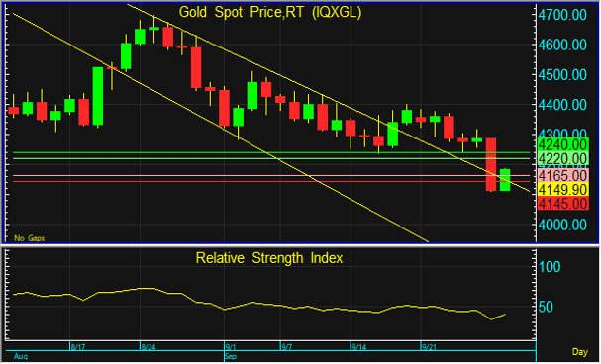The height and width of the screenshot is (364, 601).
Task: Click the Relative Strength Index panel title
Action: point(269,258)
